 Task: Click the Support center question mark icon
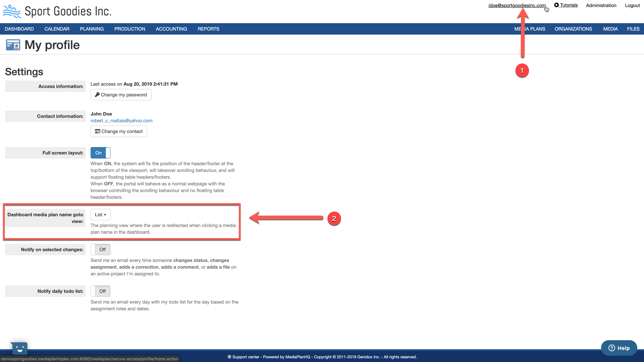(229, 357)
